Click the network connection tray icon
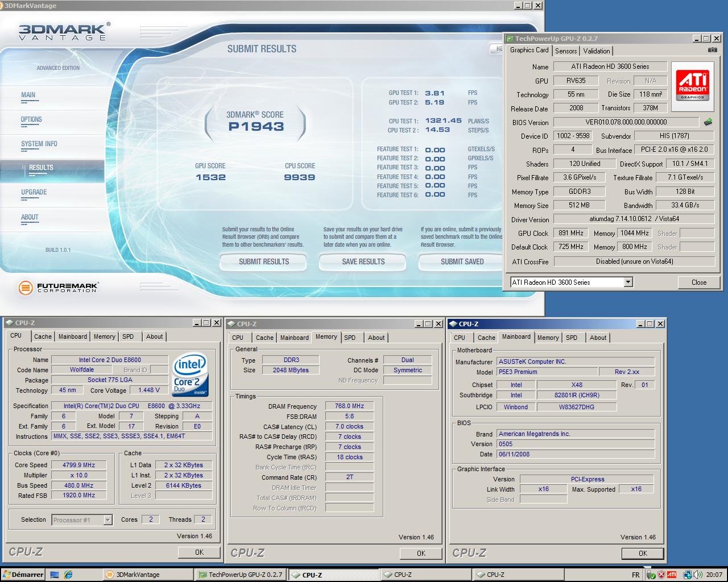This screenshot has width=728, height=582. tap(688, 575)
